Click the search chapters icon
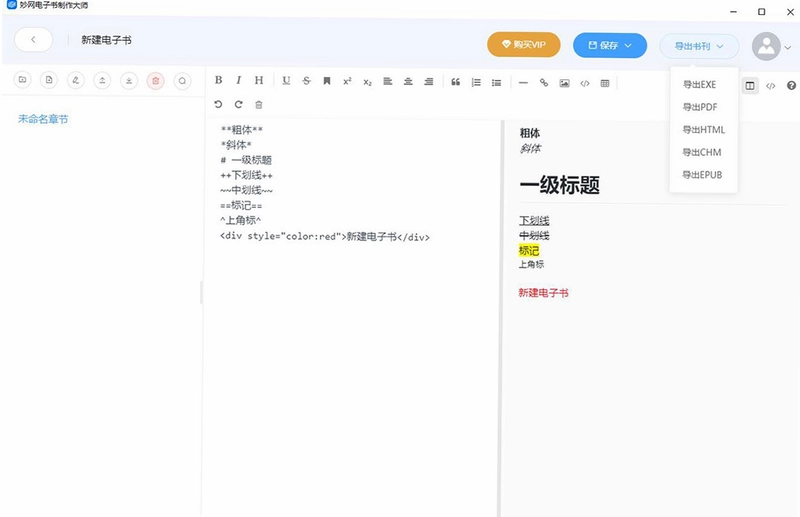The width and height of the screenshot is (800, 517). tap(182, 80)
